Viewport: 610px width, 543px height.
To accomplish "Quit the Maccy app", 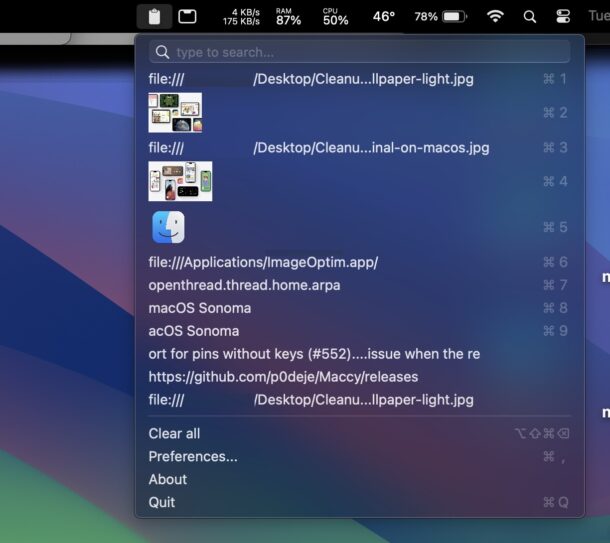I will point(161,502).
